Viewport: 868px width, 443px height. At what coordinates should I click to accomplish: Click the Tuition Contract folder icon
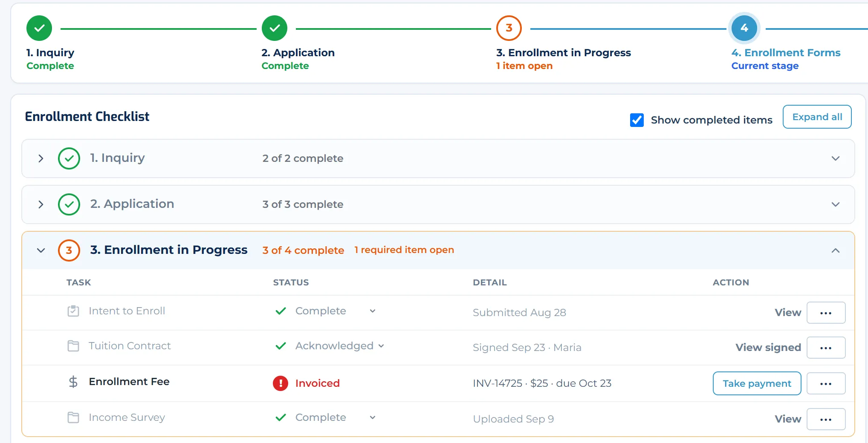coord(73,346)
